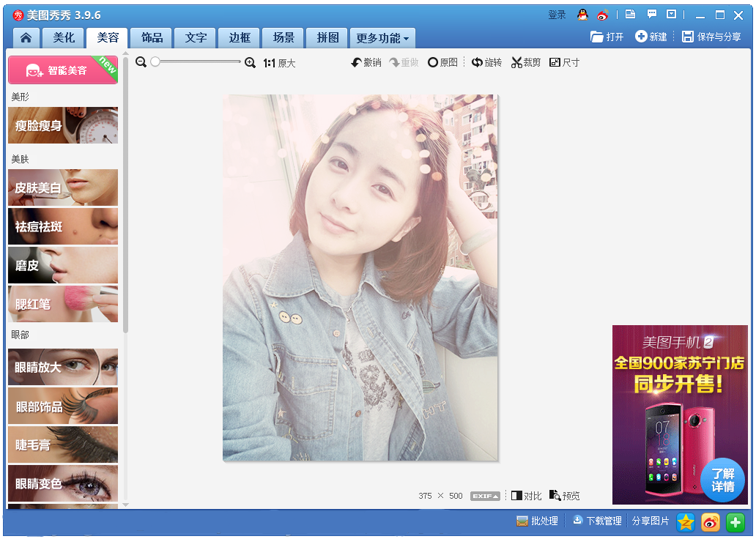Click the zoom in magnifier icon
The image size is (756, 539).
pos(250,63)
